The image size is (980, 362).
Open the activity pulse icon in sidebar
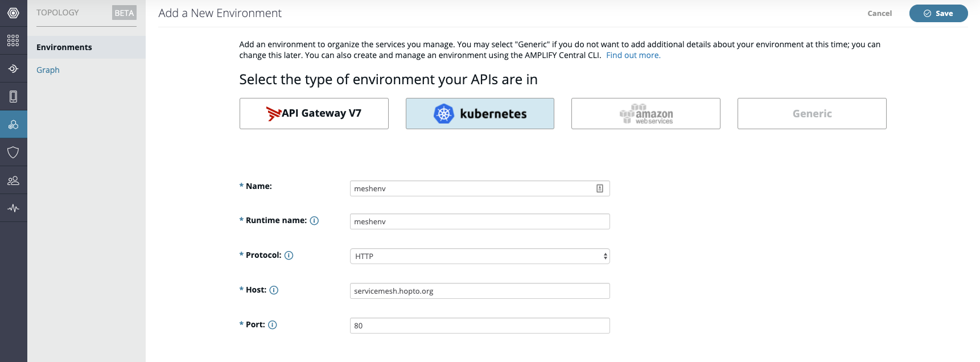point(13,208)
